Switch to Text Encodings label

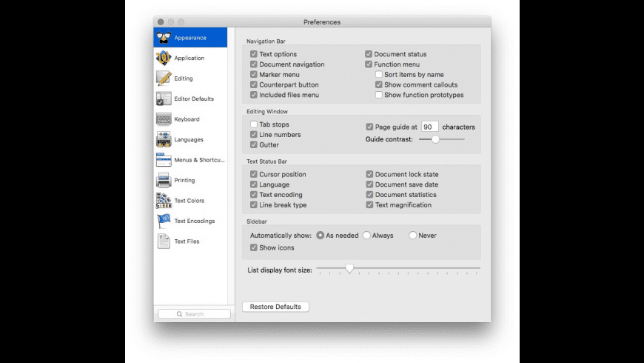tap(194, 221)
